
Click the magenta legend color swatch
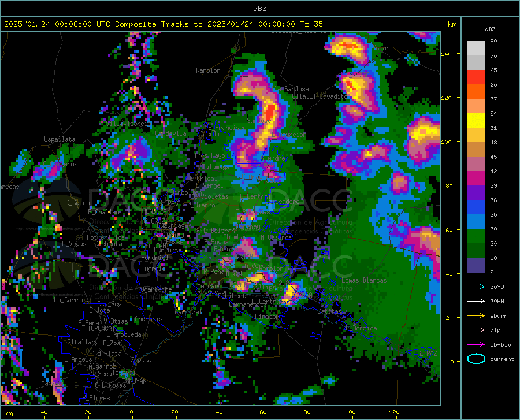coord(476,179)
